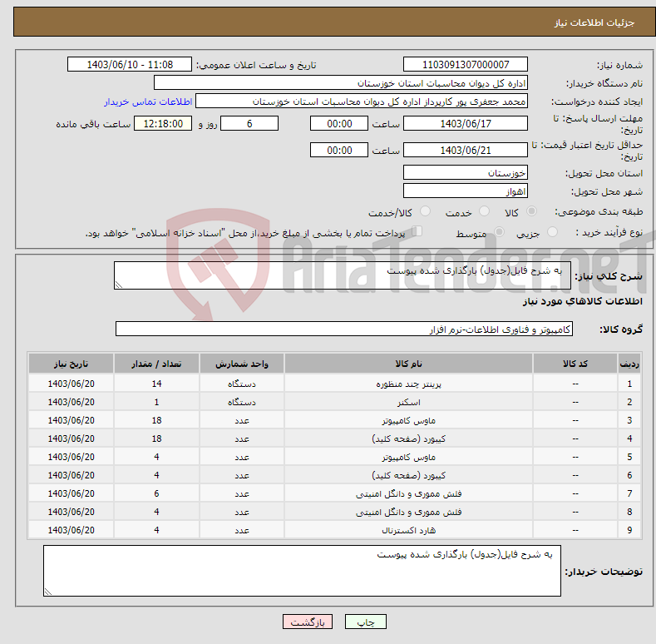The width and height of the screenshot is (656, 644).
Task: Click the remaining days field showing 6
Action: click(249, 123)
